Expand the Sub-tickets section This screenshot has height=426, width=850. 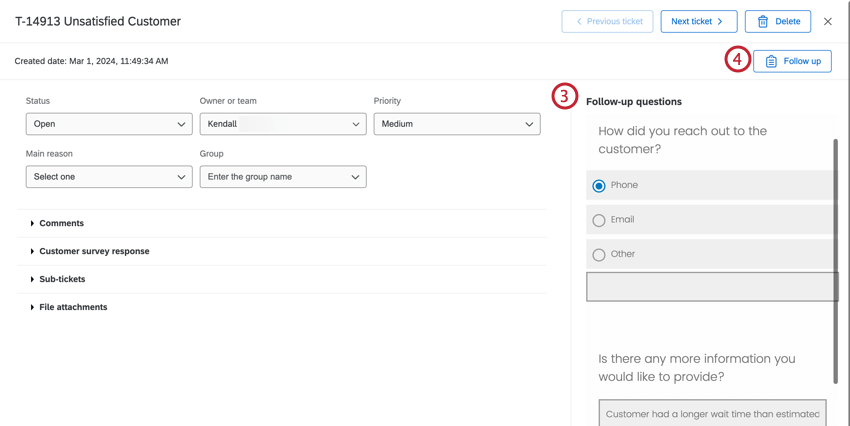click(x=62, y=279)
